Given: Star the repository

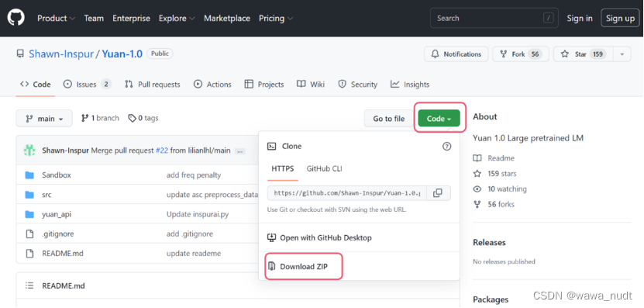Looking at the screenshot, I should 584,54.
